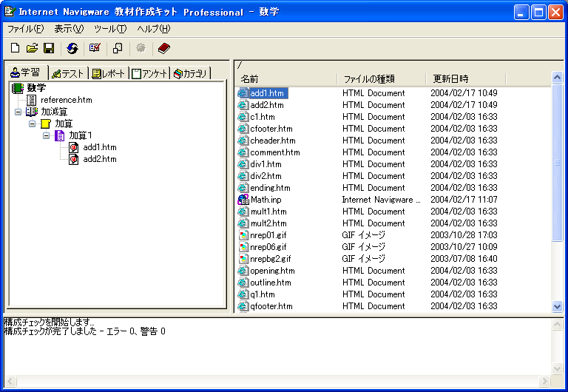Click the green book icon beside 数学

pos(18,88)
